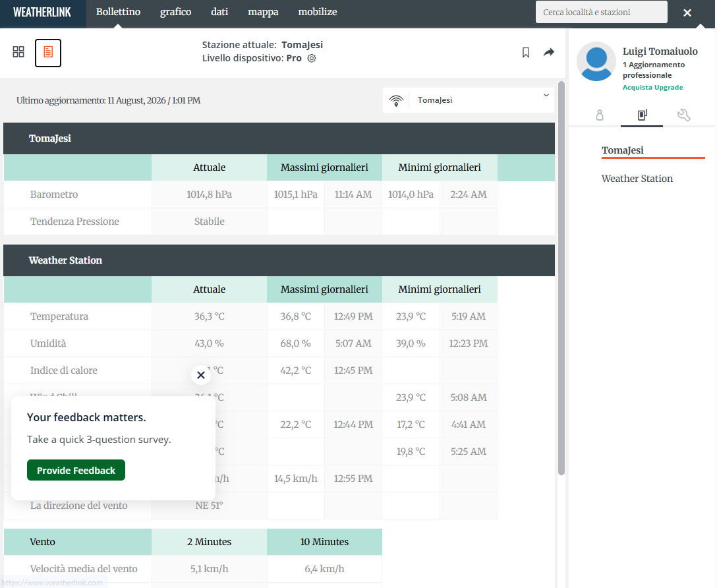Viewport: 717px width, 588px height.
Task: Click the Acquista Upgrade link
Action: [x=652, y=87]
